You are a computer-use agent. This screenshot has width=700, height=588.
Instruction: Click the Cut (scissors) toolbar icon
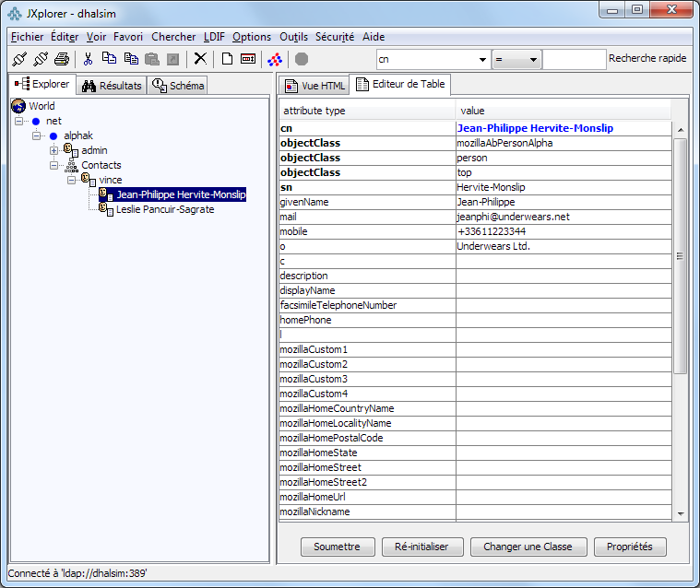[88, 59]
